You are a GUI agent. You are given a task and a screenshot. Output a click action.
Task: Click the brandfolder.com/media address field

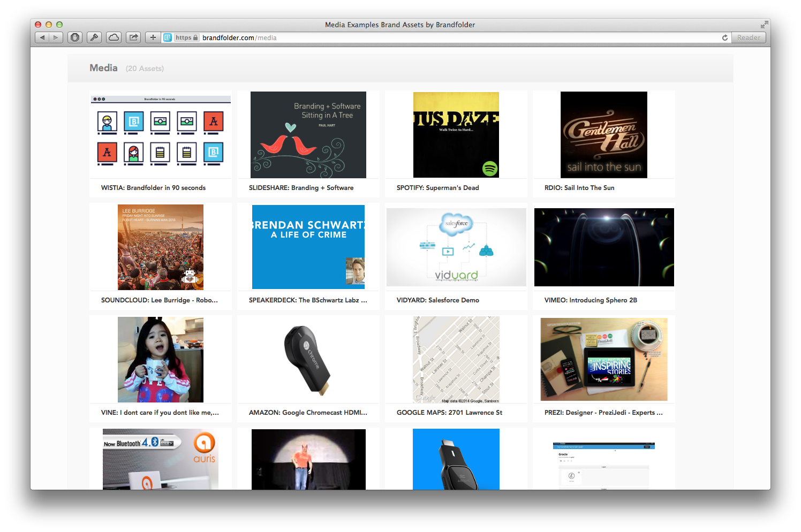447,37
